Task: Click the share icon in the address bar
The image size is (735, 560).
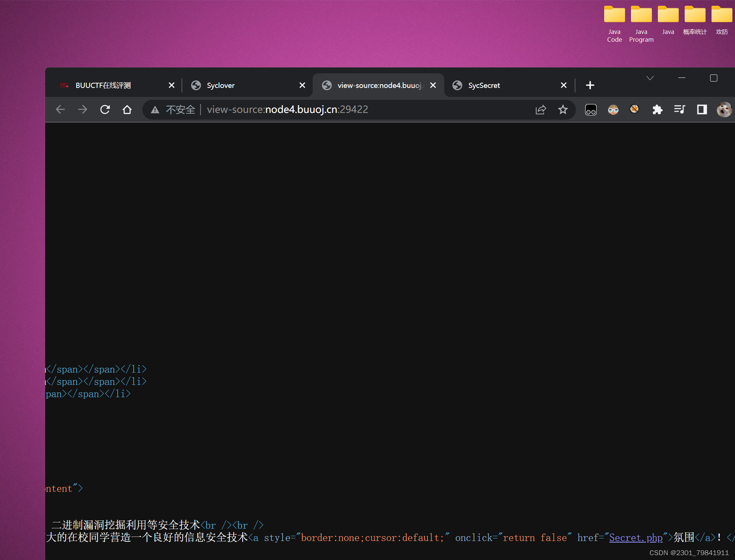Action: pyautogui.click(x=541, y=109)
